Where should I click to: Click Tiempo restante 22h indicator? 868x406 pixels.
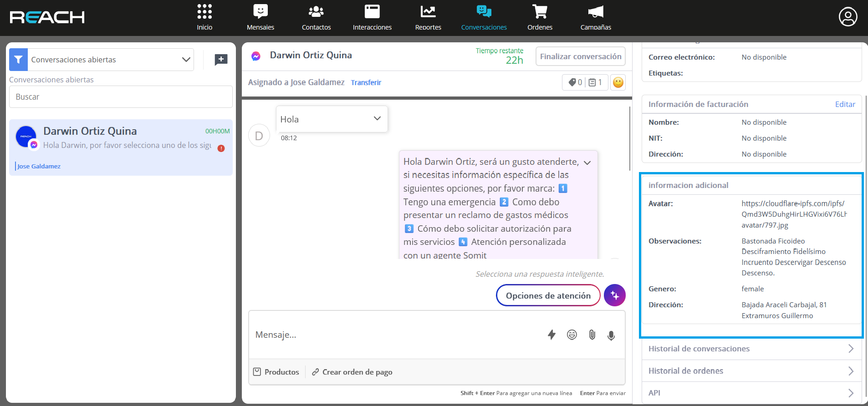tap(500, 56)
